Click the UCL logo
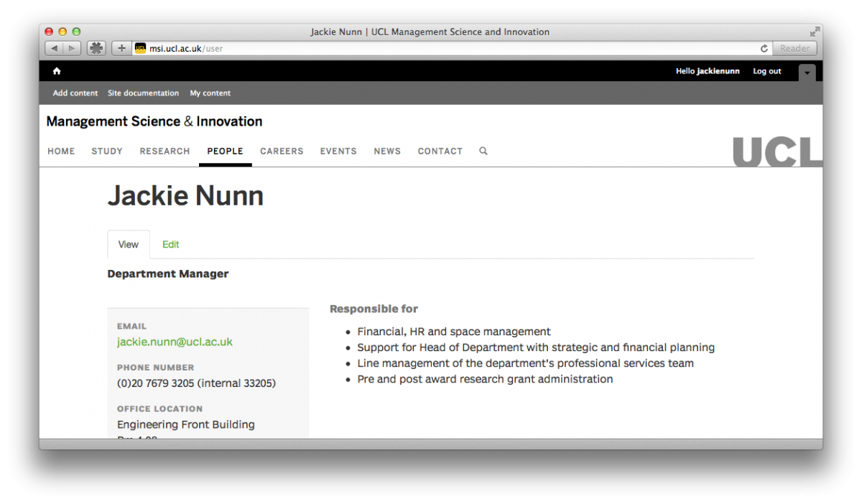This screenshot has width=862, height=504. click(x=777, y=151)
